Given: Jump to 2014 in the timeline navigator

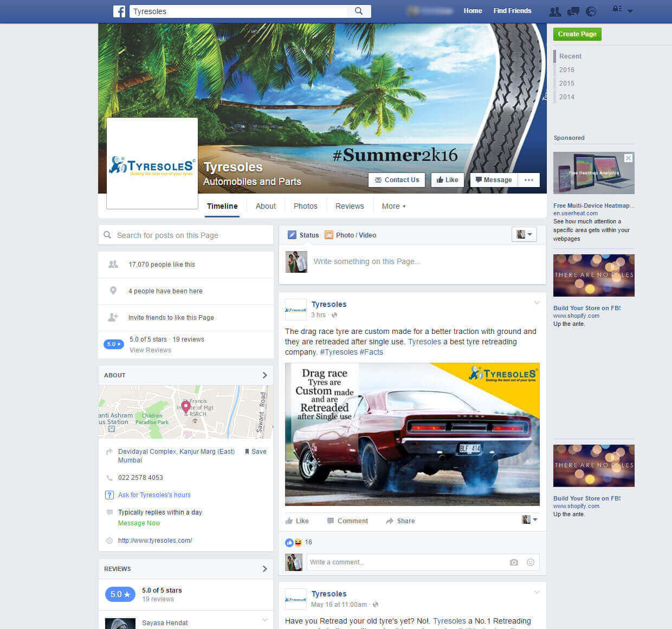Looking at the screenshot, I should (566, 97).
